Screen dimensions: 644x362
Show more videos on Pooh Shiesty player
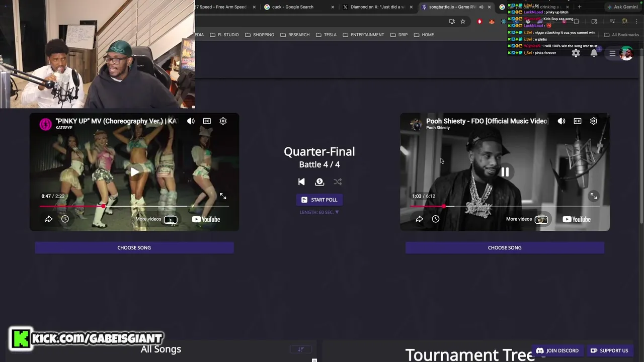tap(527, 219)
